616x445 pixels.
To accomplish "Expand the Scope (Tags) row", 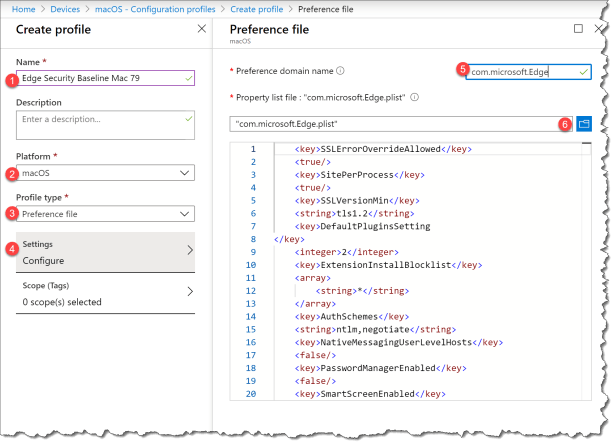I will pyautogui.click(x=105, y=293).
